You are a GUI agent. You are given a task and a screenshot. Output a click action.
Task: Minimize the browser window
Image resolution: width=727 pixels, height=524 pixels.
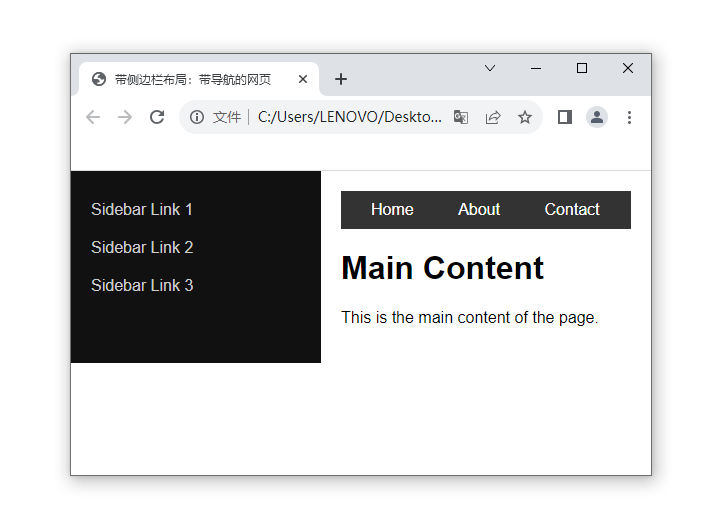pyautogui.click(x=536, y=68)
